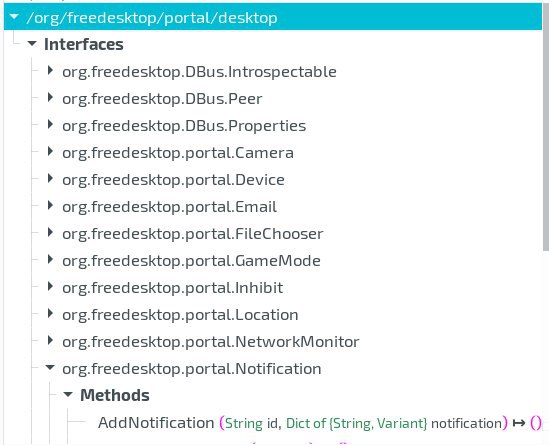The image size is (549, 445).
Task: Collapse the Methods group arrow
Action: pos(68,395)
